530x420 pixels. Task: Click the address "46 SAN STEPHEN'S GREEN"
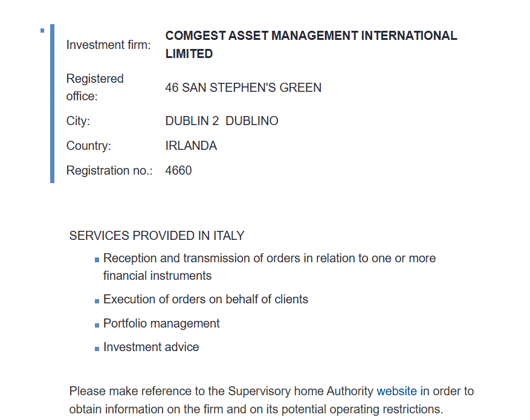(x=243, y=88)
